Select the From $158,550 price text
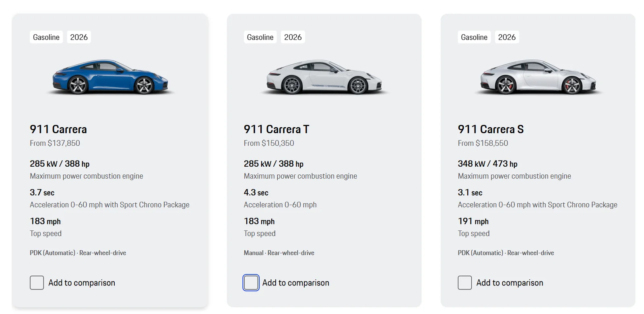The height and width of the screenshot is (314, 644). pos(483,143)
